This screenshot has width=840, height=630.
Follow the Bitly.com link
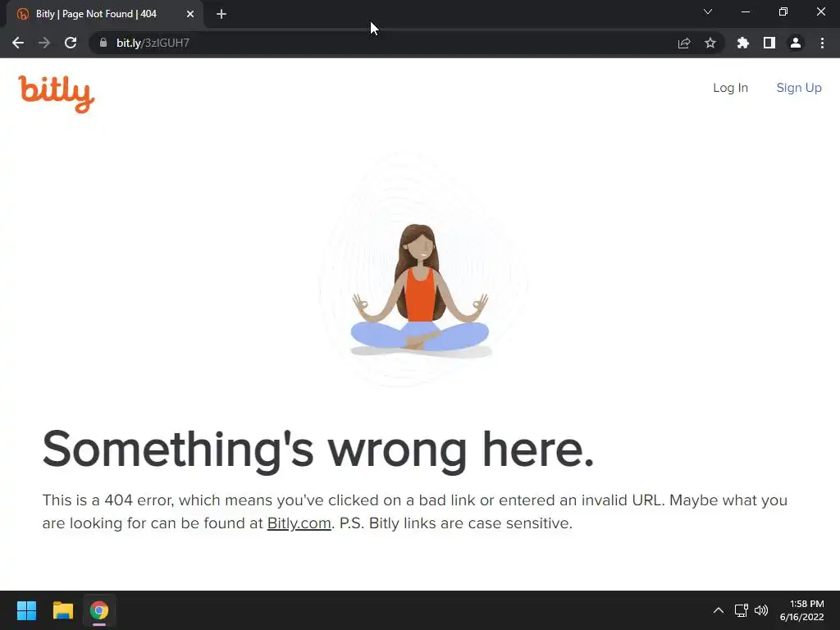point(299,523)
